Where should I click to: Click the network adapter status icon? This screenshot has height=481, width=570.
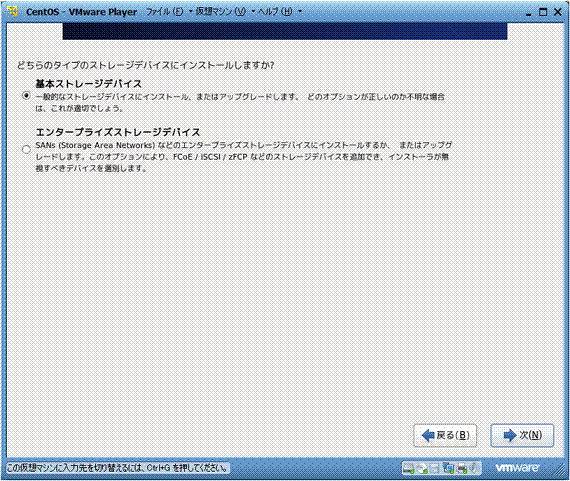pyautogui.click(x=448, y=468)
